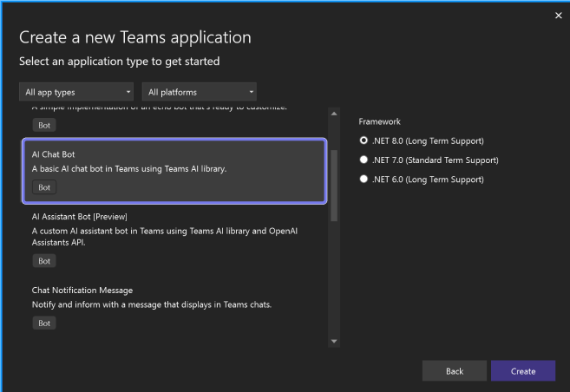Pick .NET 6.0 (Long Term Support) radio button
The image size is (570, 392).
[364, 180]
